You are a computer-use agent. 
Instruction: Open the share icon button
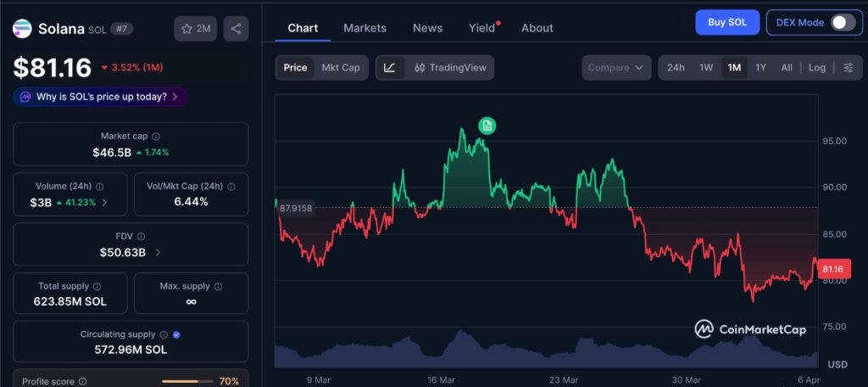(x=236, y=29)
